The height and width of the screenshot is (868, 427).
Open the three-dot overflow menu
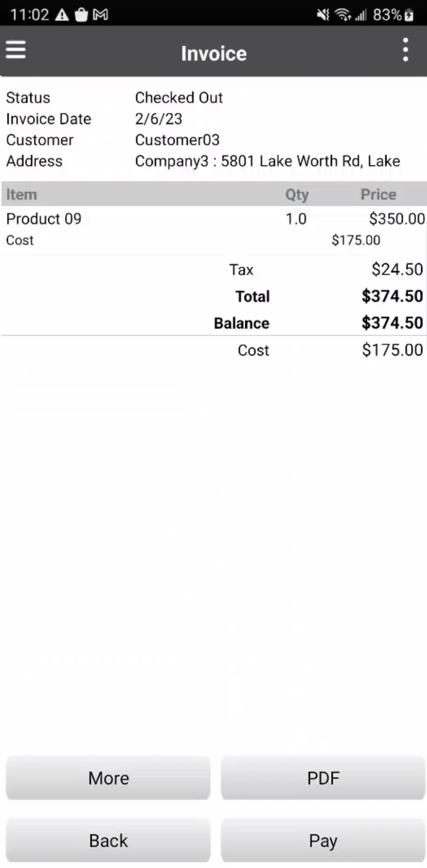tap(406, 50)
